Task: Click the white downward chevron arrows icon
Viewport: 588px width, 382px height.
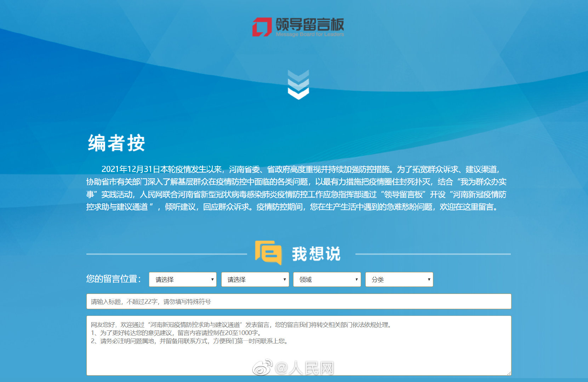Action: pyautogui.click(x=298, y=85)
